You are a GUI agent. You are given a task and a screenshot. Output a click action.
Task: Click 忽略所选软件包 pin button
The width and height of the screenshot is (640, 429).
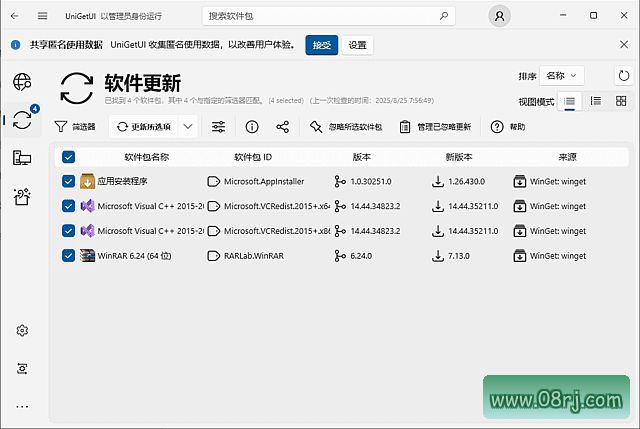click(346, 127)
